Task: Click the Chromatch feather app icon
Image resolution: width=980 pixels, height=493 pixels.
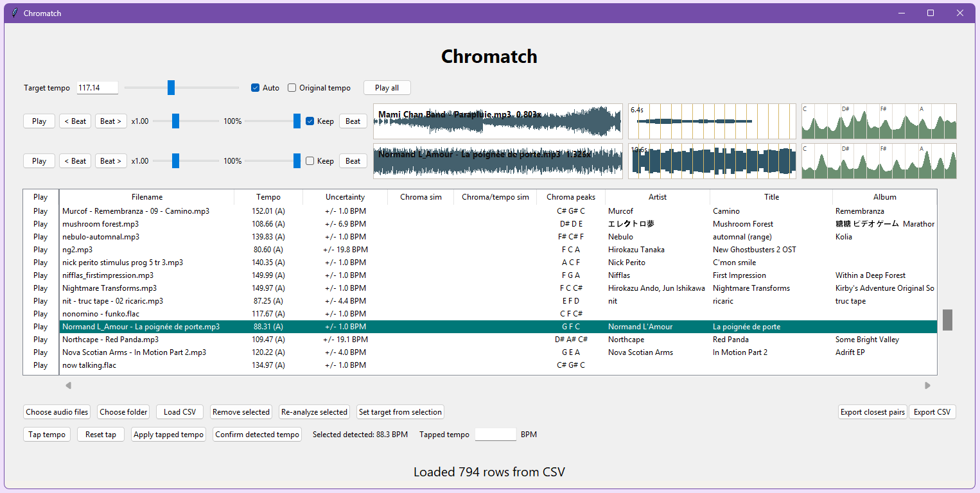Action: pos(14,13)
